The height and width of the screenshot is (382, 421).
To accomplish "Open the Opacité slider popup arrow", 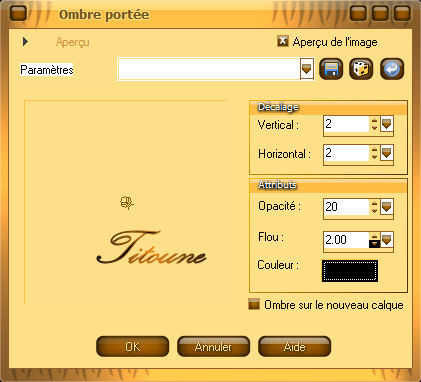I will pos(387,207).
